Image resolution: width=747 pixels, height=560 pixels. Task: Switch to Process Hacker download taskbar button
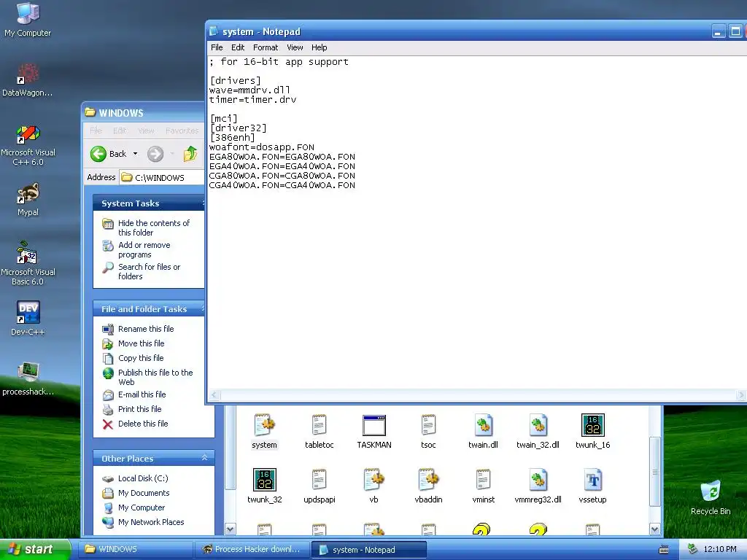tap(252, 550)
